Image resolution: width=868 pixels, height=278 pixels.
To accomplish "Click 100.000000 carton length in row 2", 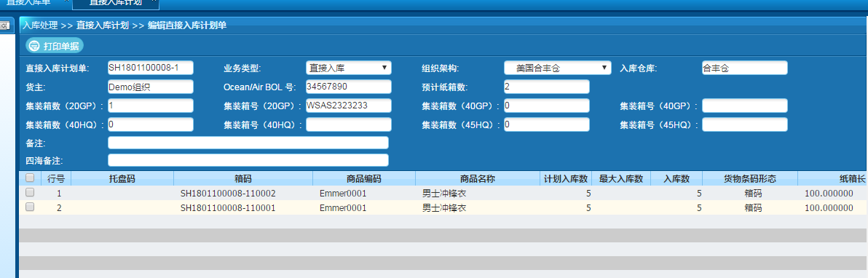I will click(x=829, y=208).
